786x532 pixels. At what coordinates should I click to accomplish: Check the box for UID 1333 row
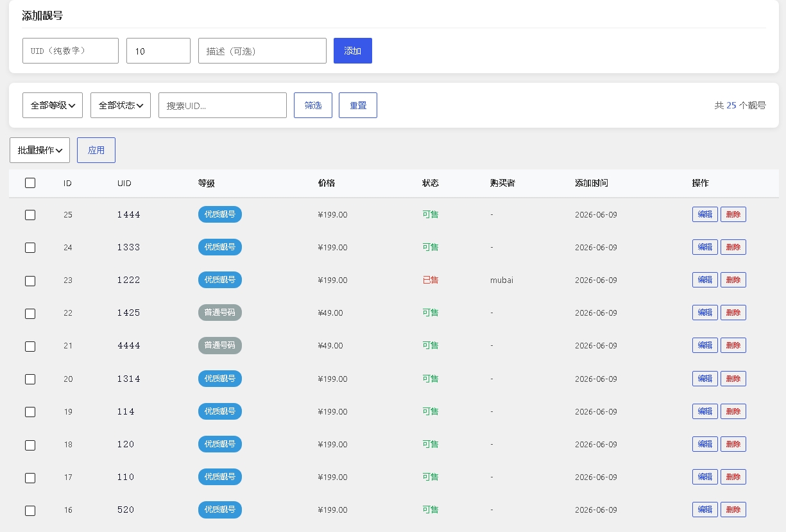click(x=30, y=248)
